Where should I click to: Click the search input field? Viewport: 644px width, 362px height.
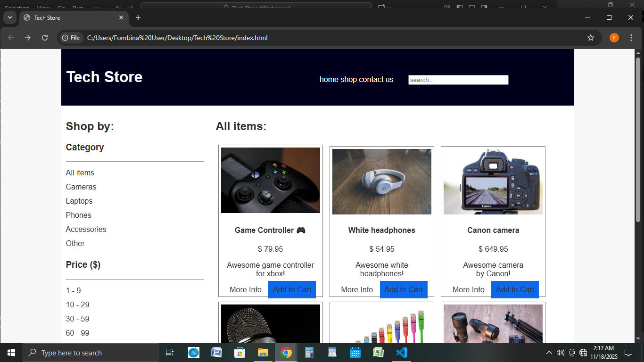click(x=458, y=80)
